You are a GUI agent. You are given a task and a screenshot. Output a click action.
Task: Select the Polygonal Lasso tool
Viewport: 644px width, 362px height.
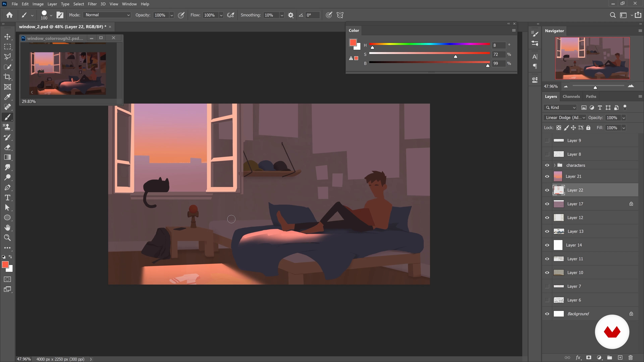pos(8,57)
